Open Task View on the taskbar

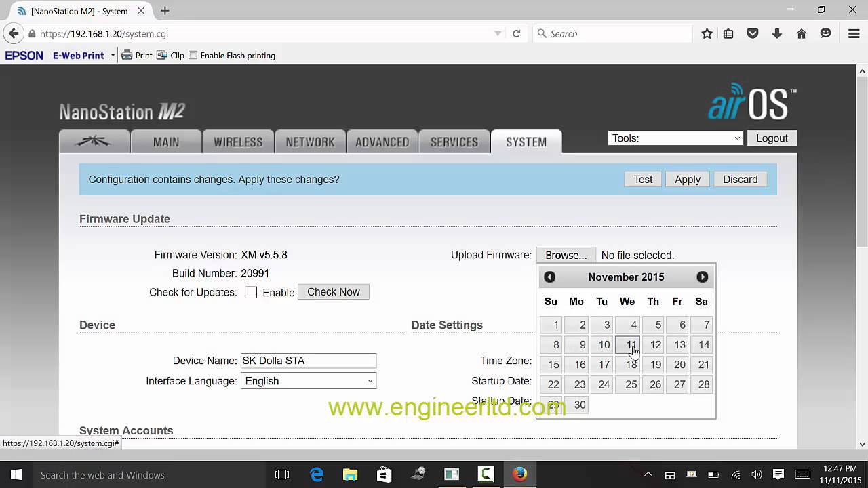point(282,474)
